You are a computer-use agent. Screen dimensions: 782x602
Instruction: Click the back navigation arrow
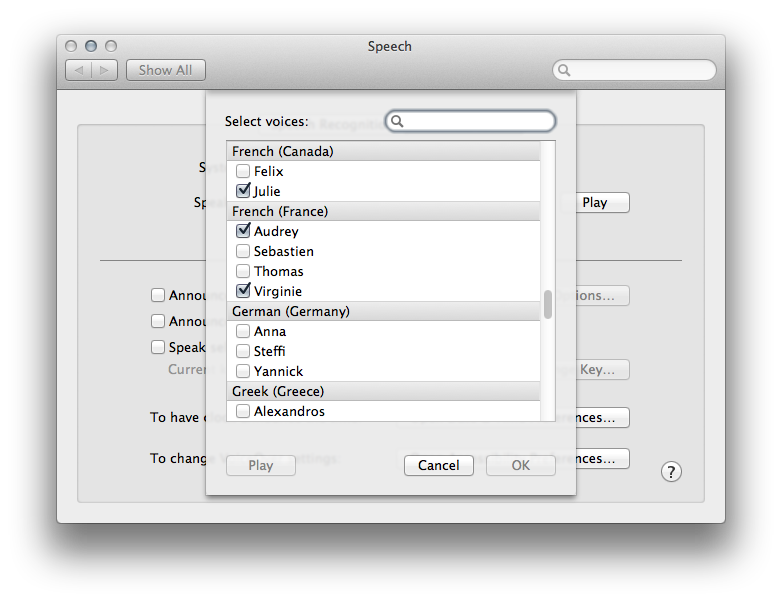[x=79, y=70]
